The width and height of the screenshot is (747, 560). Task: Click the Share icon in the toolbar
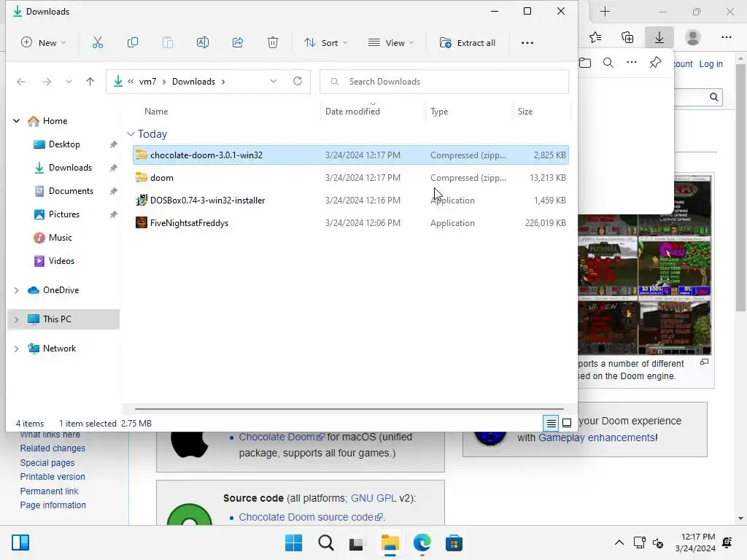[238, 43]
